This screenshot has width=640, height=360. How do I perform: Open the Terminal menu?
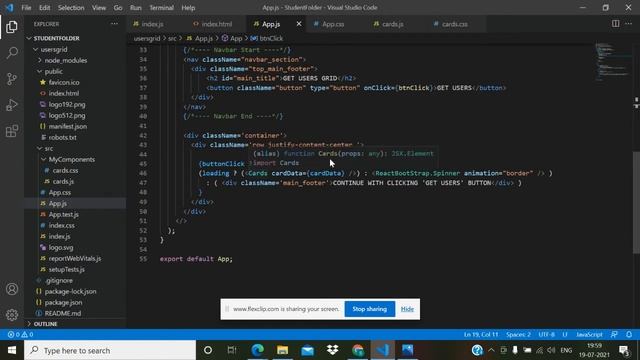click(x=162, y=8)
